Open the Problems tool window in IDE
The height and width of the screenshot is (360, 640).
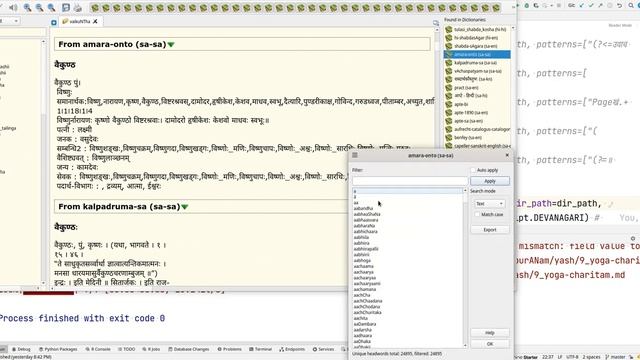(229, 349)
